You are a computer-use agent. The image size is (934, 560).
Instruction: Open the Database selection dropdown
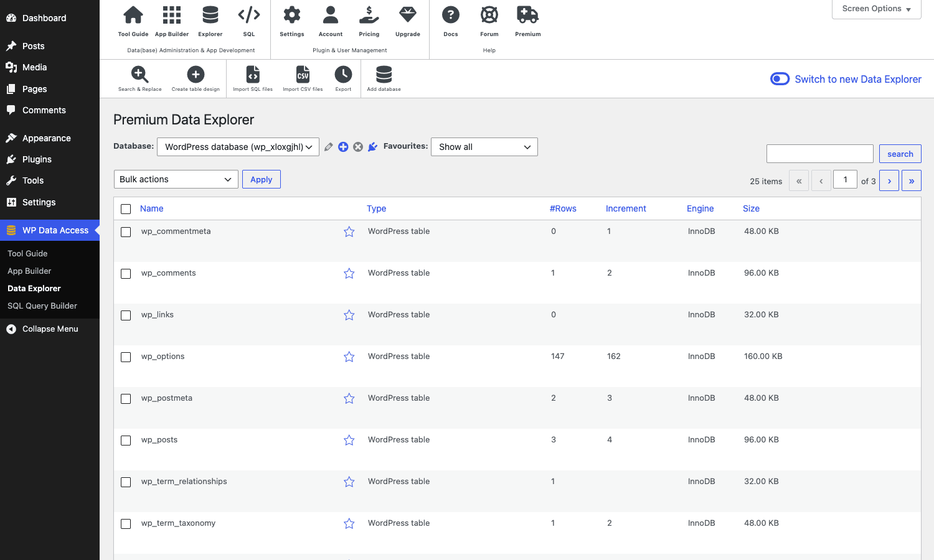[x=238, y=147]
